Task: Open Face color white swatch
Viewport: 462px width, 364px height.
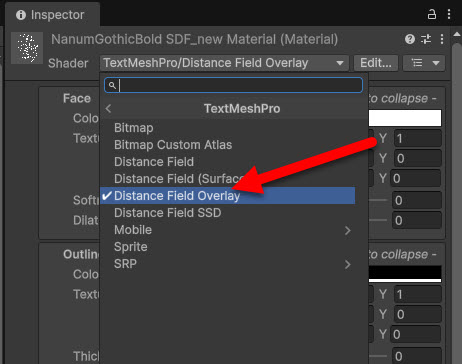Action: tap(405, 118)
